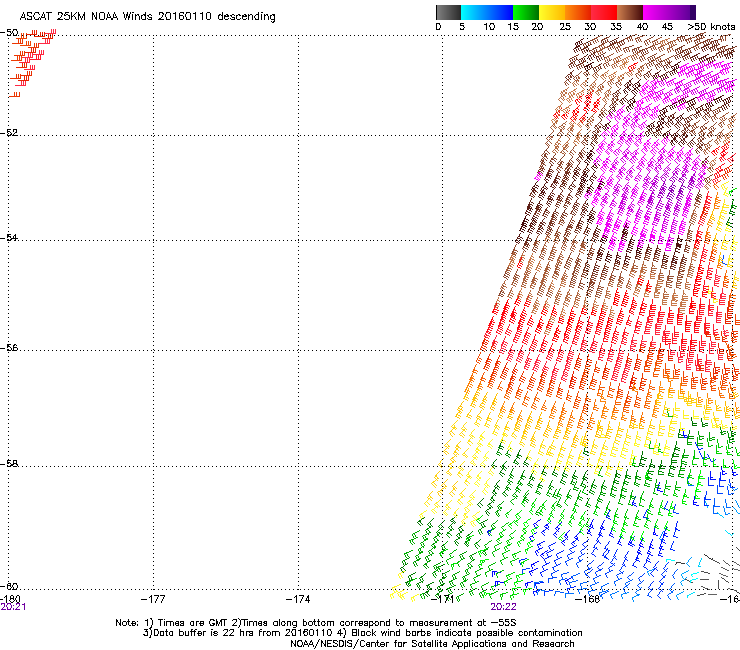Click the red 30–35 knots legend segment
The image size is (740, 650).
604,12
